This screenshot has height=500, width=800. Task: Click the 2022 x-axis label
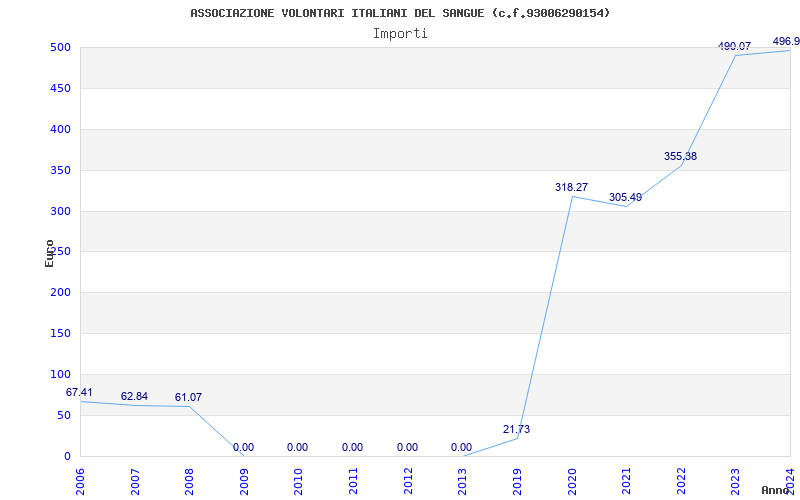(x=681, y=482)
